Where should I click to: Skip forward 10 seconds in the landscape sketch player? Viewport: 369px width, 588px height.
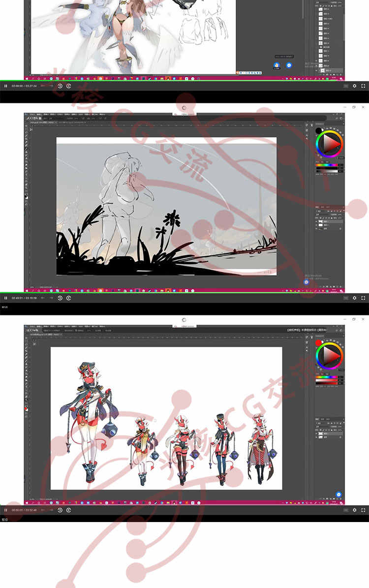(68, 298)
